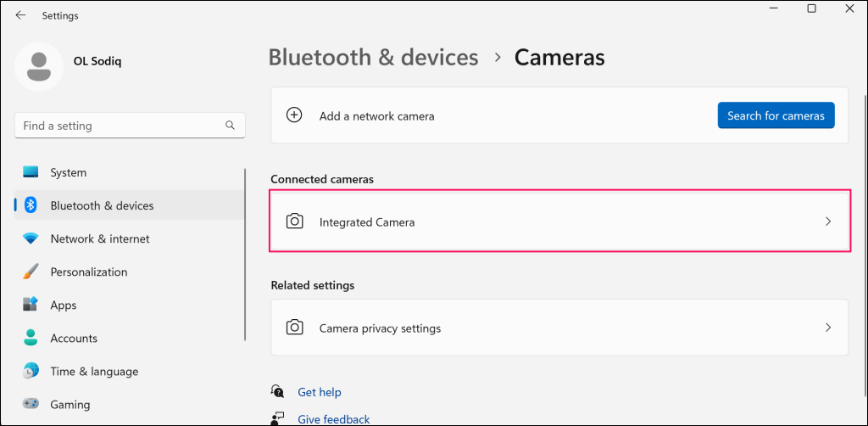The width and height of the screenshot is (868, 426).
Task: Open the Apps settings section
Action: pyautogui.click(x=64, y=305)
